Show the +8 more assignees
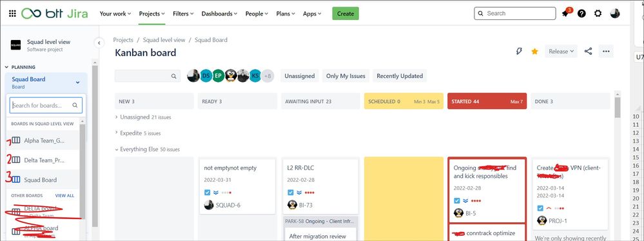The height and width of the screenshot is (241, 644). tap(268, 75)
